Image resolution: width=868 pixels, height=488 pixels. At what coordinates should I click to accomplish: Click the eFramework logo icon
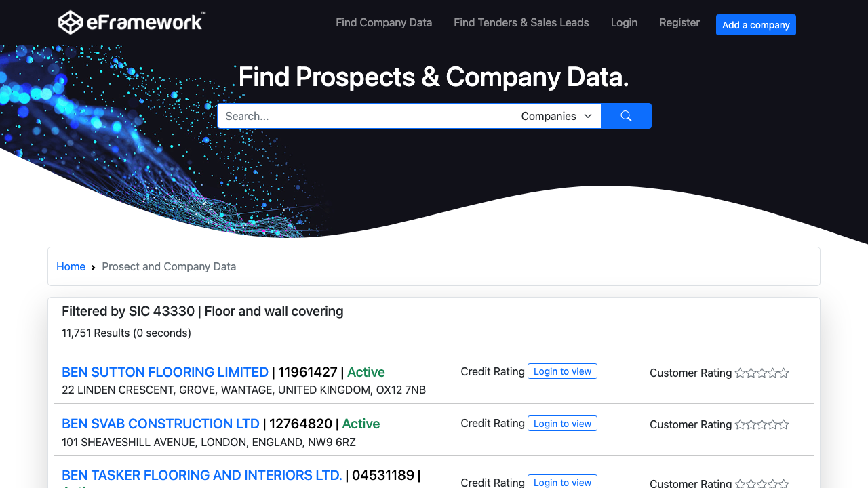coord(71,22)
